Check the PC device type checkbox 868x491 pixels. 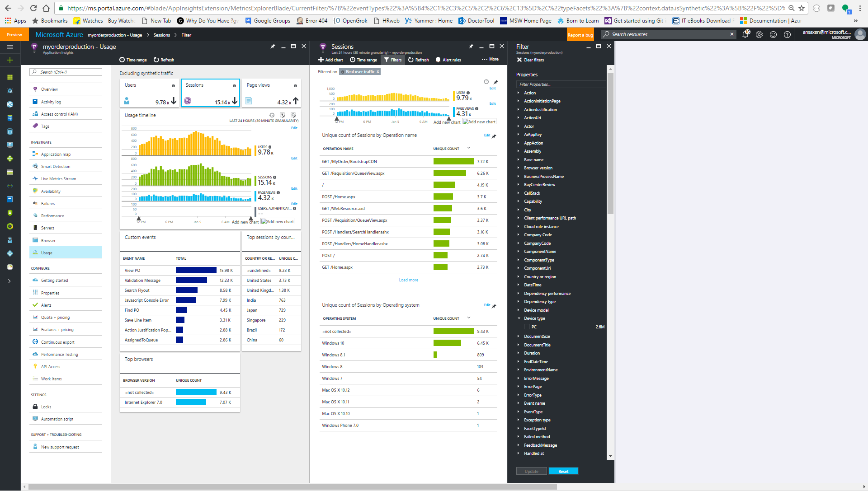click(x=527, y=327)
